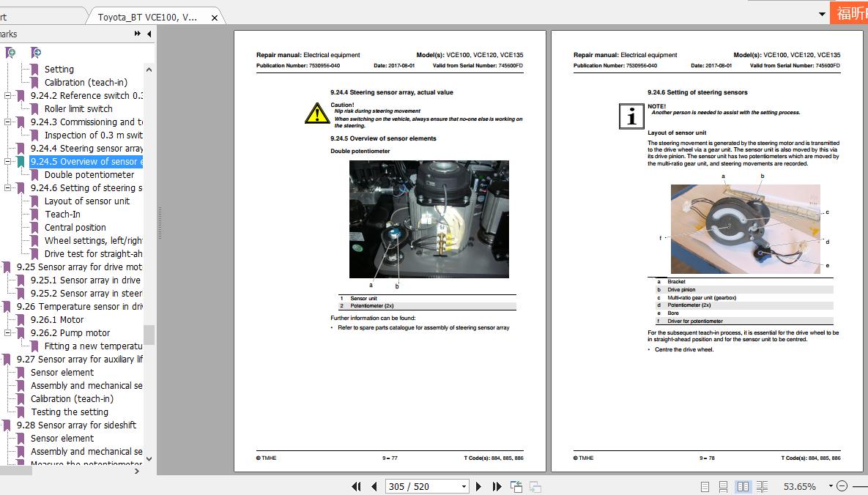
Task: Click the sensor unit photo on page 9-78
Action: (x=745, y=229)
